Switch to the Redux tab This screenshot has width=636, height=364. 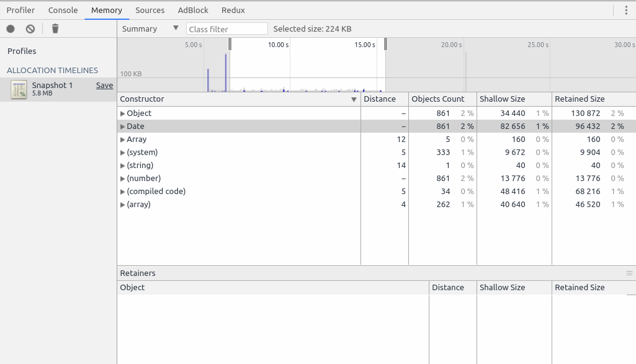click(x=233, y=10)
